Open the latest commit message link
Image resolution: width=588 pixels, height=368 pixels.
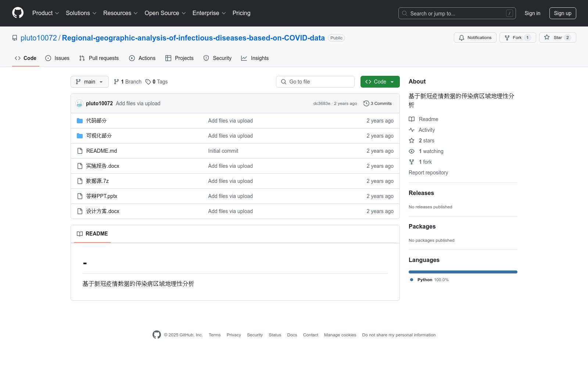(138, 103)
